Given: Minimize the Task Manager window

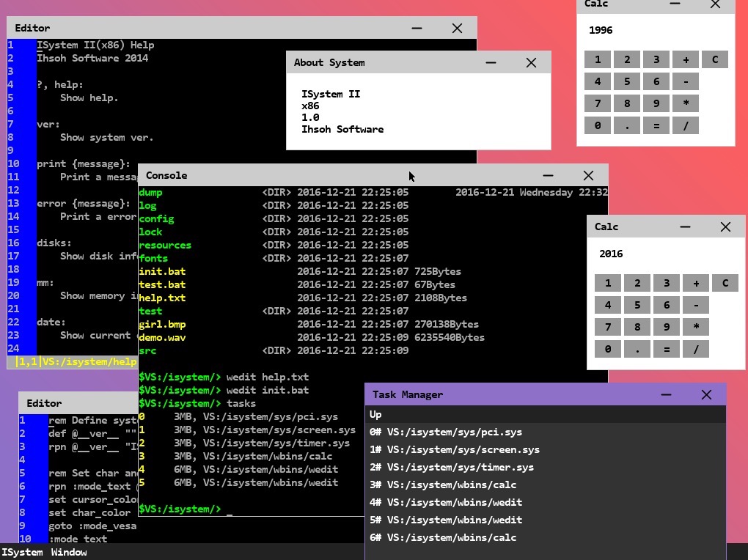Looking at the screenshot, I should 666,395.
